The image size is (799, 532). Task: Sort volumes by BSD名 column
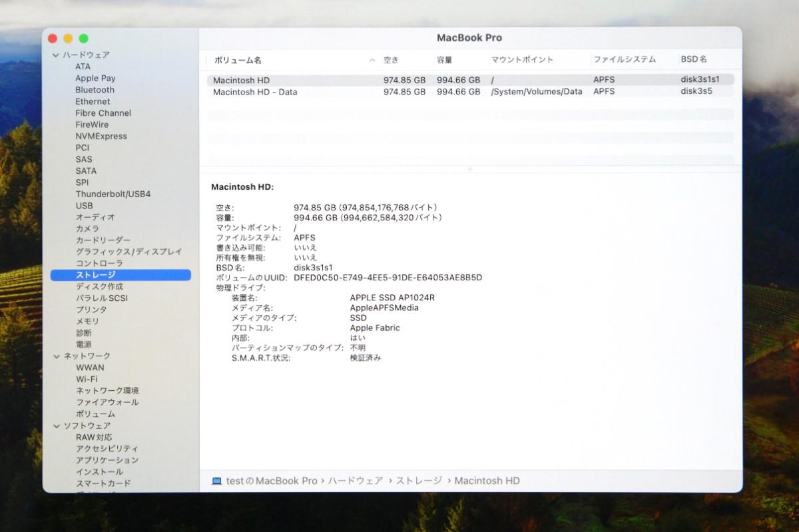point(694,59)
